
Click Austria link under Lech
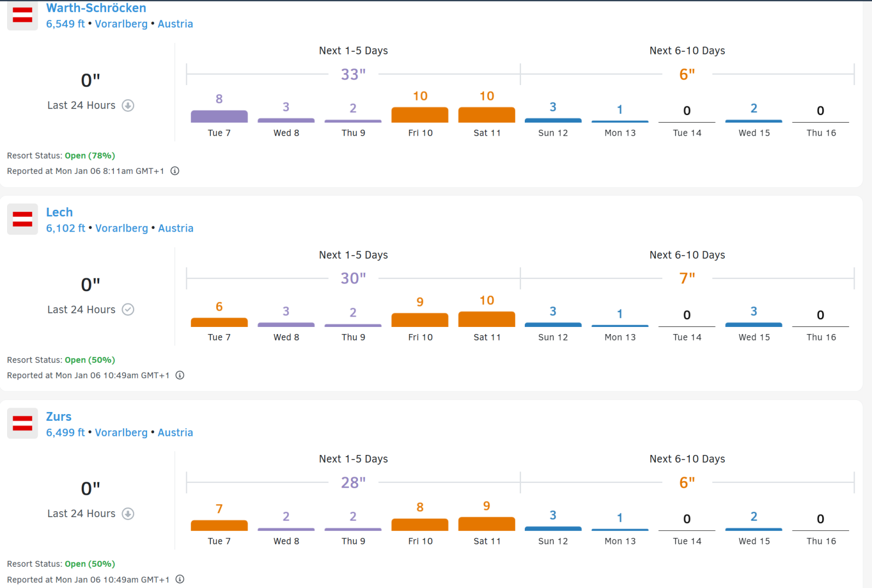pyautogui.click(x=175, y=228)
